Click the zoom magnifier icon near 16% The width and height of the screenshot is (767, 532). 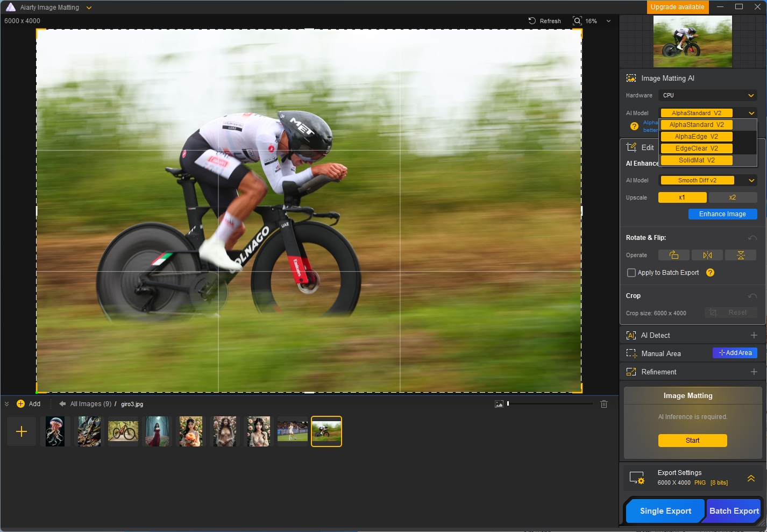pos(577,21)
